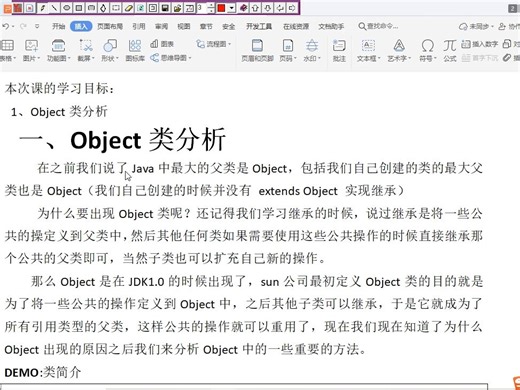Click the 图片 picture icon
Image resolution: width=520 pixels, height=390 pixels.
pos(31,45)
